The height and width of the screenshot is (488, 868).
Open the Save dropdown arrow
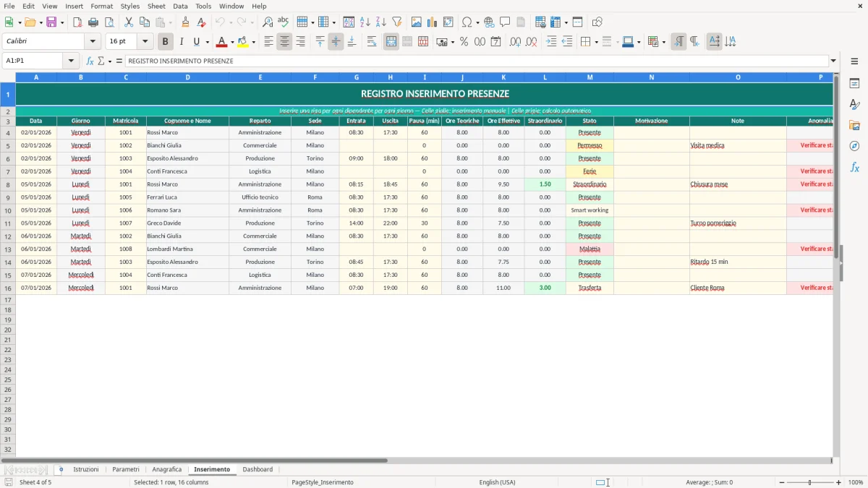(61, 22)
